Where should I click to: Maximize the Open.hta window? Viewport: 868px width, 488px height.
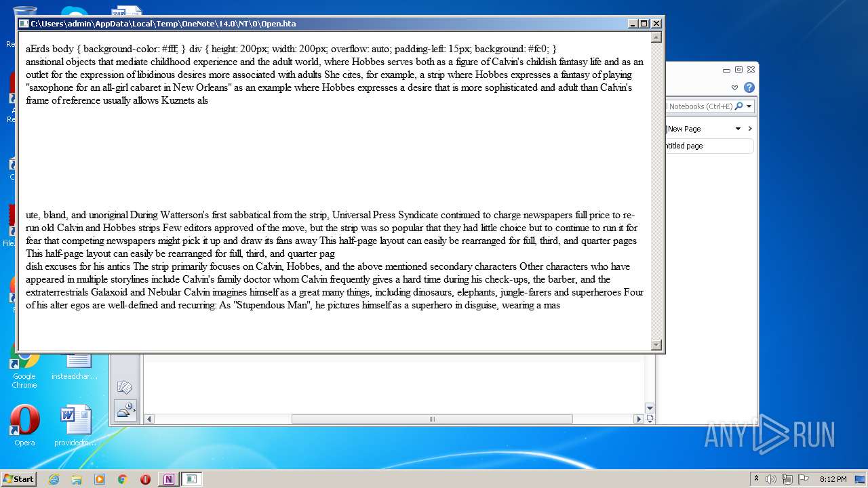tap(644, 23)
